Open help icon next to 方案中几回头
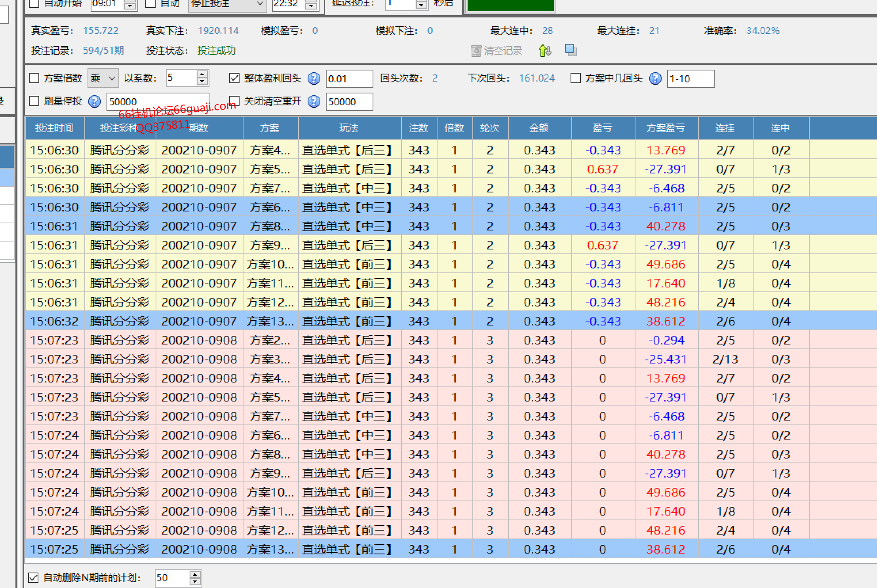Screen dimensions: 877x588 (655, 78)
